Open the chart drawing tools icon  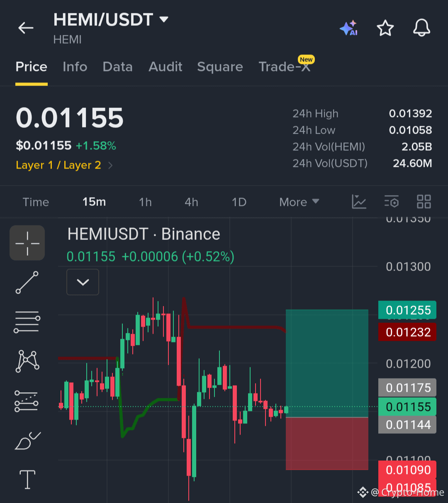359,202
